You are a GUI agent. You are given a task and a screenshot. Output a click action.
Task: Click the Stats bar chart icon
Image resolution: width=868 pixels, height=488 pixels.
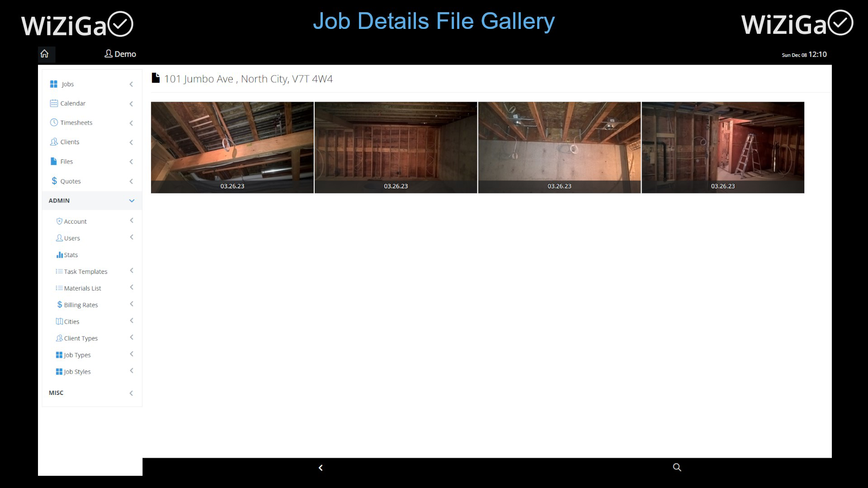tap(59, 255)
